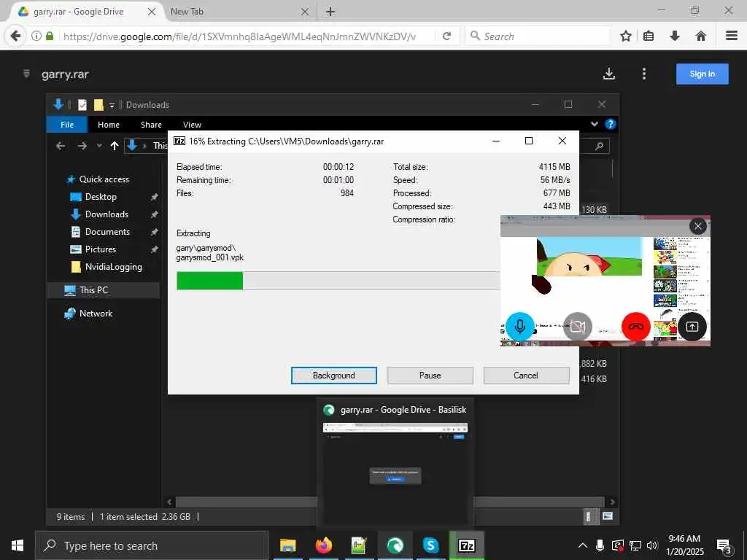Show hidden system tray icons

[582, 545]
